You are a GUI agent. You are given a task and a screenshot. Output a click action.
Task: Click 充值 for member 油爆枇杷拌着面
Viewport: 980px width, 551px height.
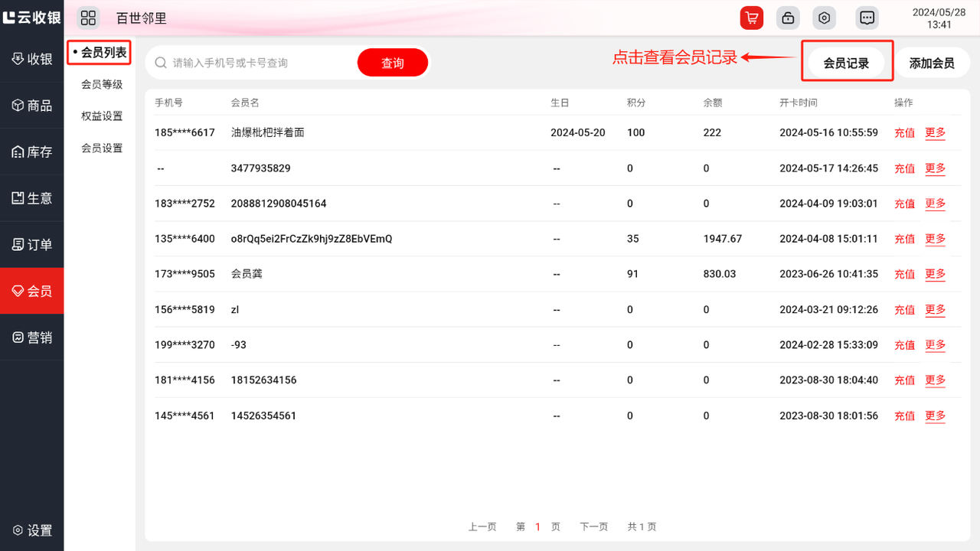[x=904, y=133]
